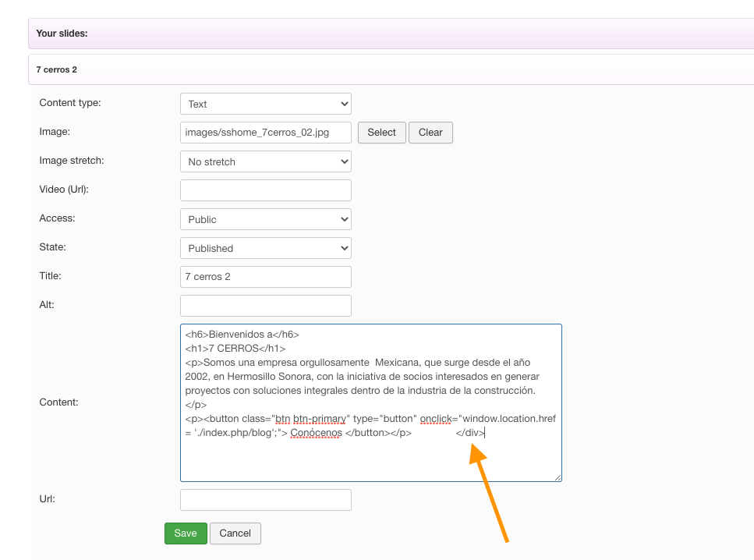Image resolution: width=754 pixels, height=560 pixels.
Task: Click the 'Content type:' label
Action: 70,102
